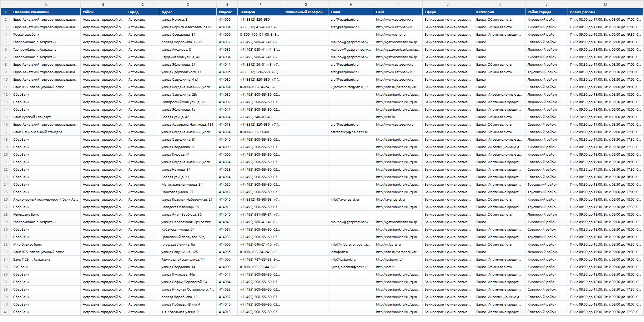Select site cell 'http://www.rshb.ru'
Screen dimensions: 644x322
398,35
